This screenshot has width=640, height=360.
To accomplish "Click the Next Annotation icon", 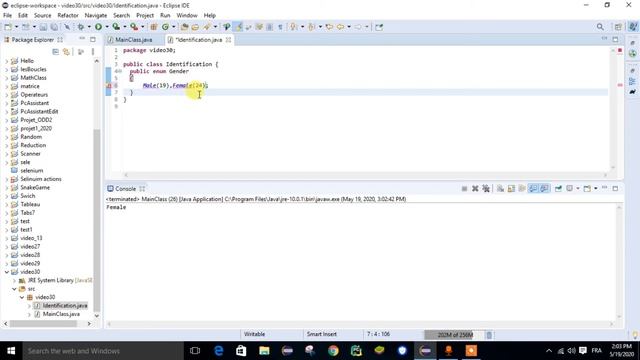I will click(293, 27).
